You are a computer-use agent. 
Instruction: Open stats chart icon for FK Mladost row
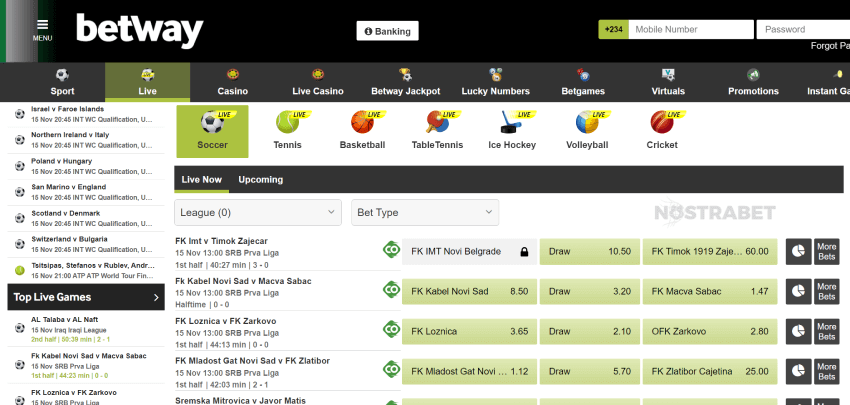(x=799, y=371)
